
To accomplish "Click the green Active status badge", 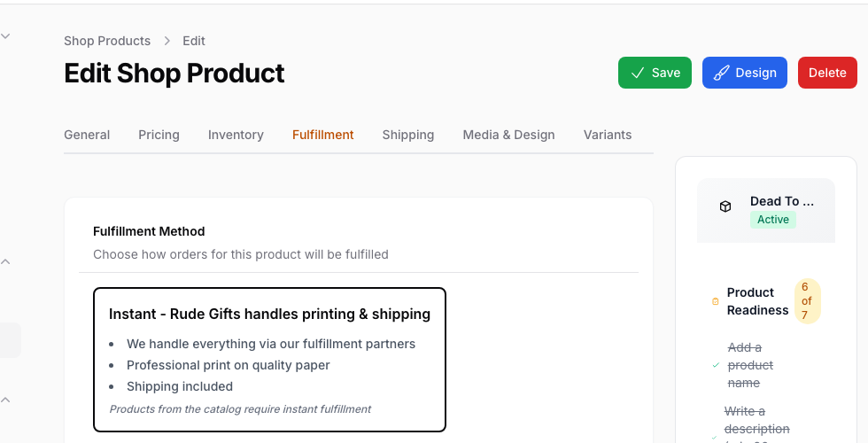I will tap(772, 220).
